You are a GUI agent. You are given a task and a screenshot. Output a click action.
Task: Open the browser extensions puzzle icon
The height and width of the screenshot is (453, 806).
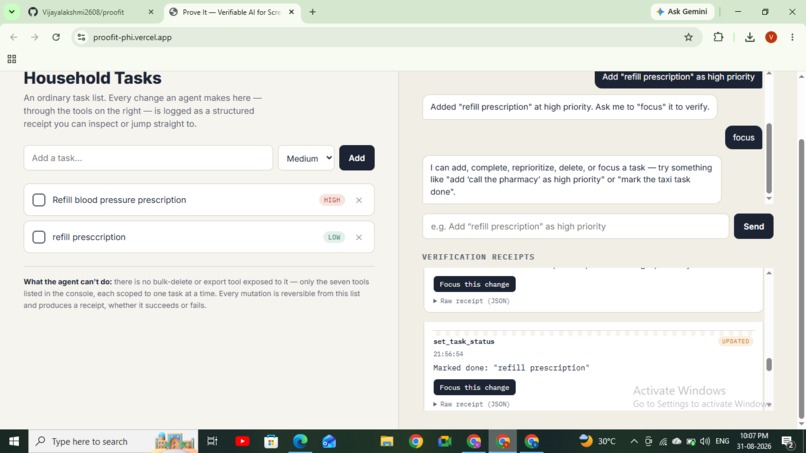tap(718, 37)
